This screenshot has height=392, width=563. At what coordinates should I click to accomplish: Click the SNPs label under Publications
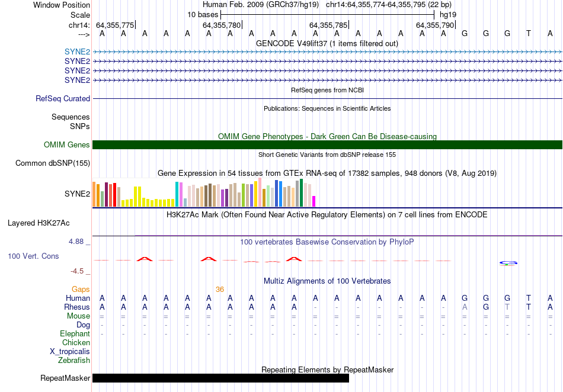click(x=80, y=126)
